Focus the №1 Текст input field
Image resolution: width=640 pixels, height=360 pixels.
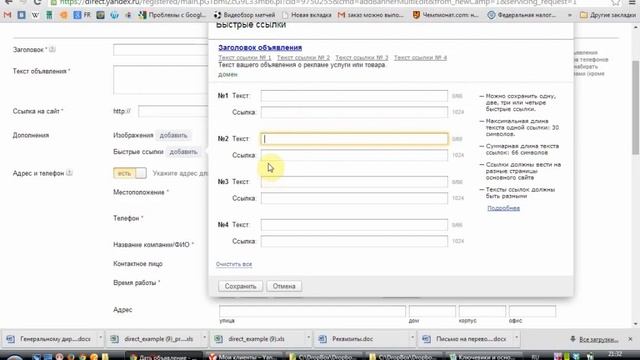[354, 96]
